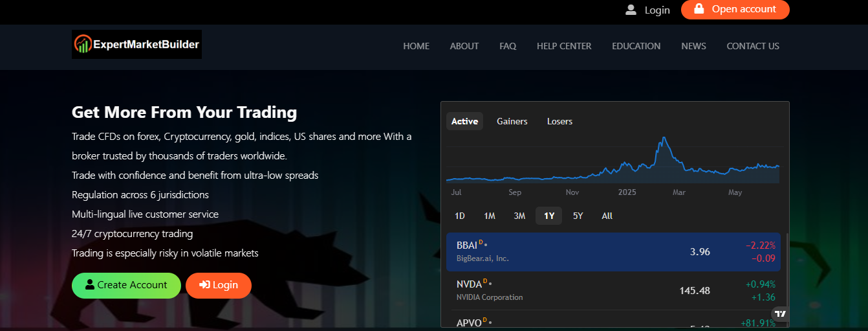Open the Login link in top bar
The image size is (868, 331).
pyautogui.click(x=657, y=10)
